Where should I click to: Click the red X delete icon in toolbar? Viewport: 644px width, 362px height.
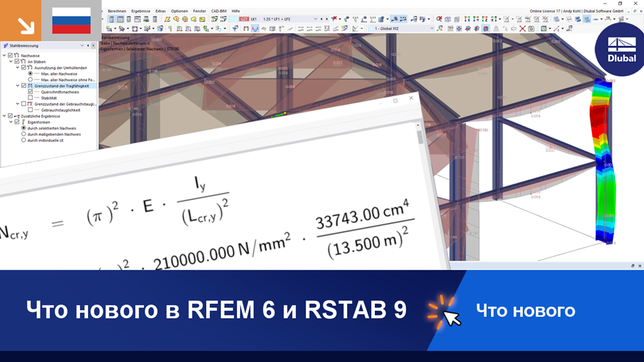(x=523, y=28)
